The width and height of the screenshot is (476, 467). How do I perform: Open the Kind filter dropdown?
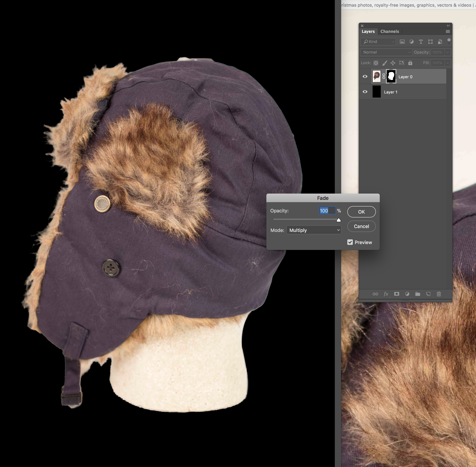tap(378, 42)
